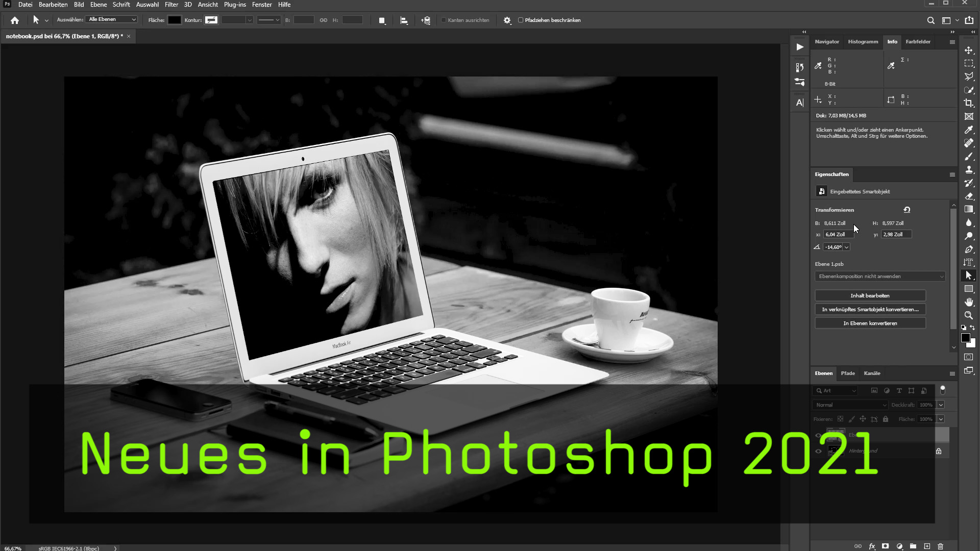Enable Pfadziehen beschränken checkbox
This screenshot has height=551, width=980.
(x=521, y=20)
